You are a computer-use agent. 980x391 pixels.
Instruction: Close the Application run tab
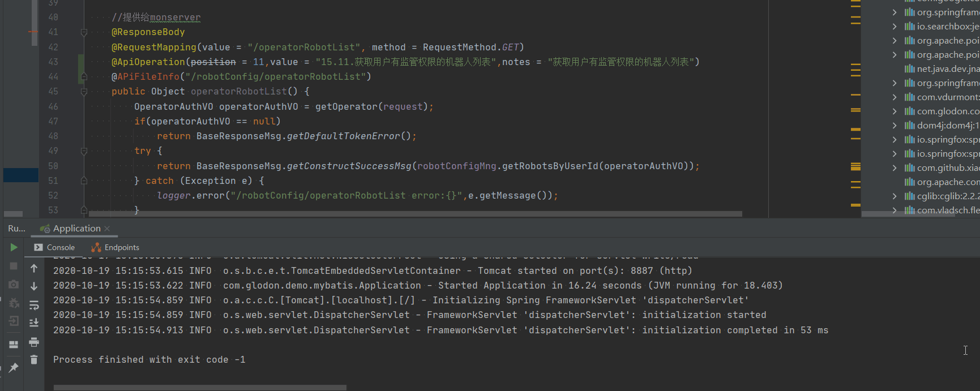click(x=107, y=229)
